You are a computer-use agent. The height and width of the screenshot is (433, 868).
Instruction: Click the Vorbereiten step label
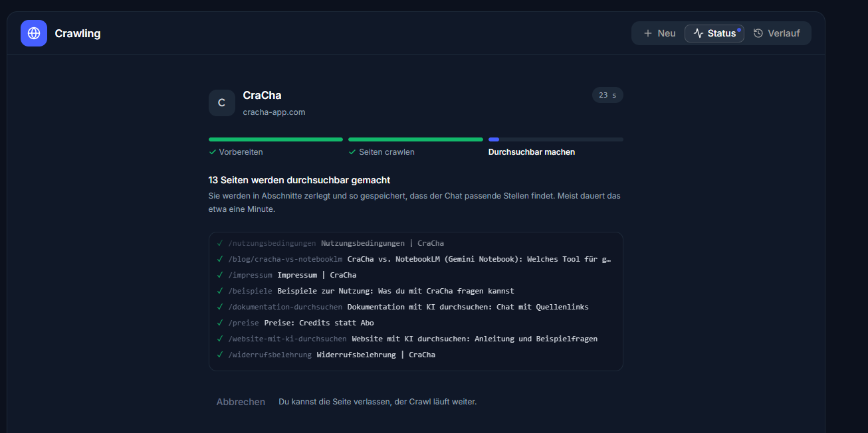241,152
